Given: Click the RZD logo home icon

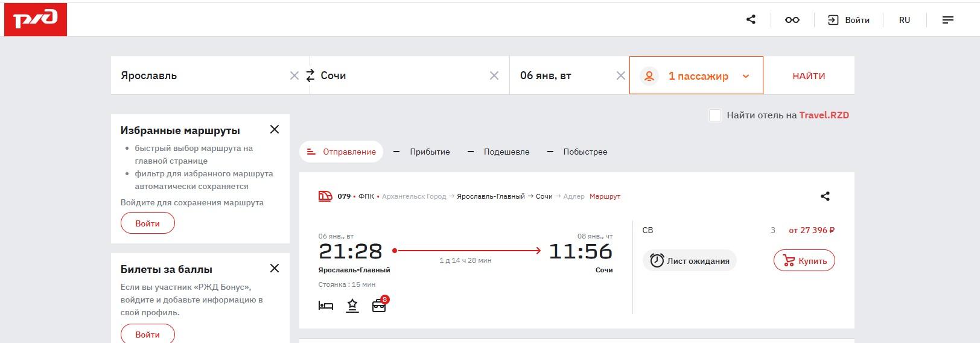Looking at the screenshot, I should (36, 19).
